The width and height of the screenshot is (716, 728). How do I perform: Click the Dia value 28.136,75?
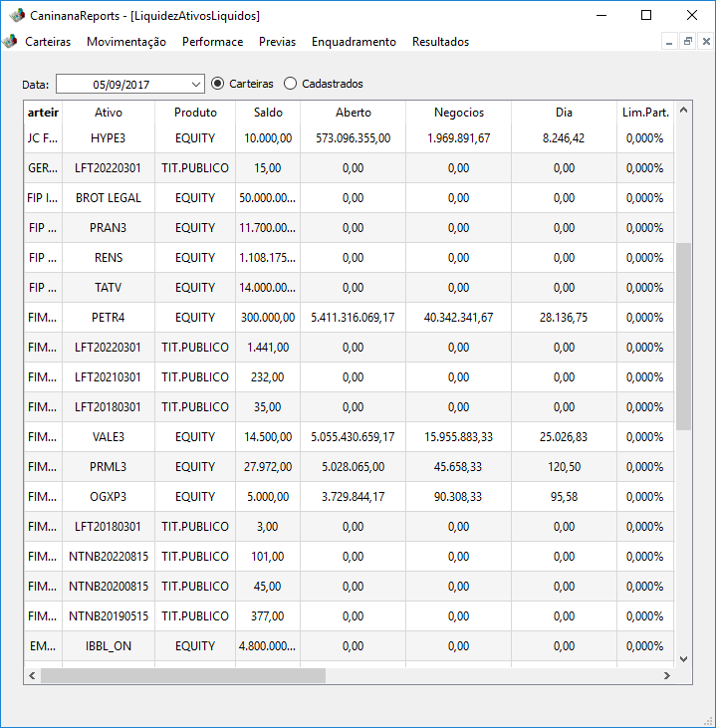tap(564, 318)
